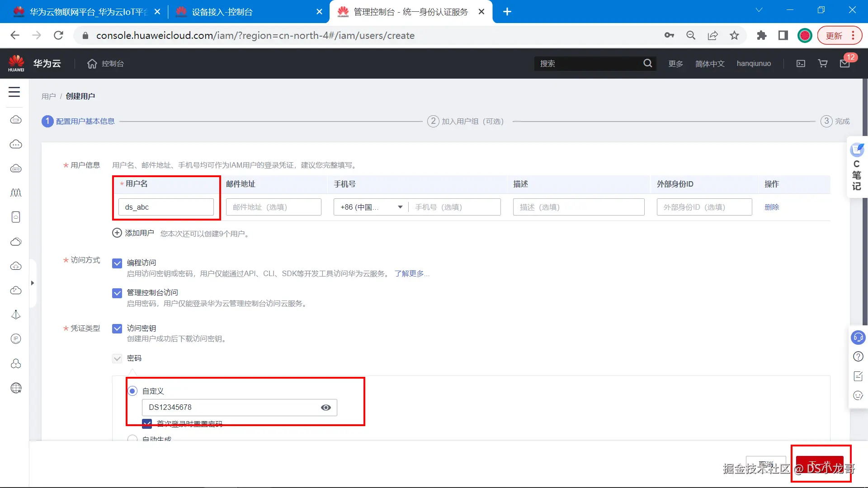This screenshot has width=868, height=488.
Task: Click the browser 更新 button
Action: point(840,35)
